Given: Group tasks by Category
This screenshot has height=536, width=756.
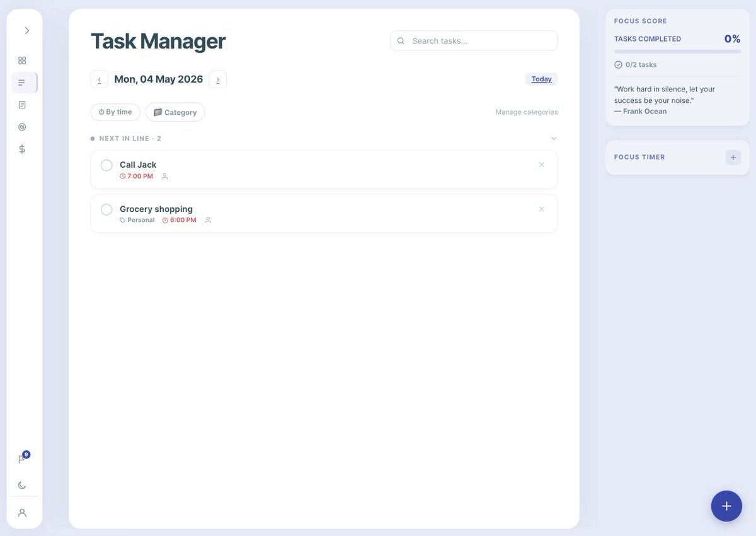Looking at the screenshot, I should click(175, 112).
